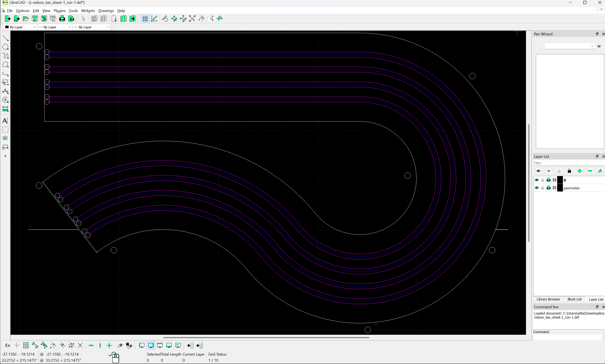The image size is (605, 364).
Task: Hide the perimeter layer
Action: click(537, 188)
